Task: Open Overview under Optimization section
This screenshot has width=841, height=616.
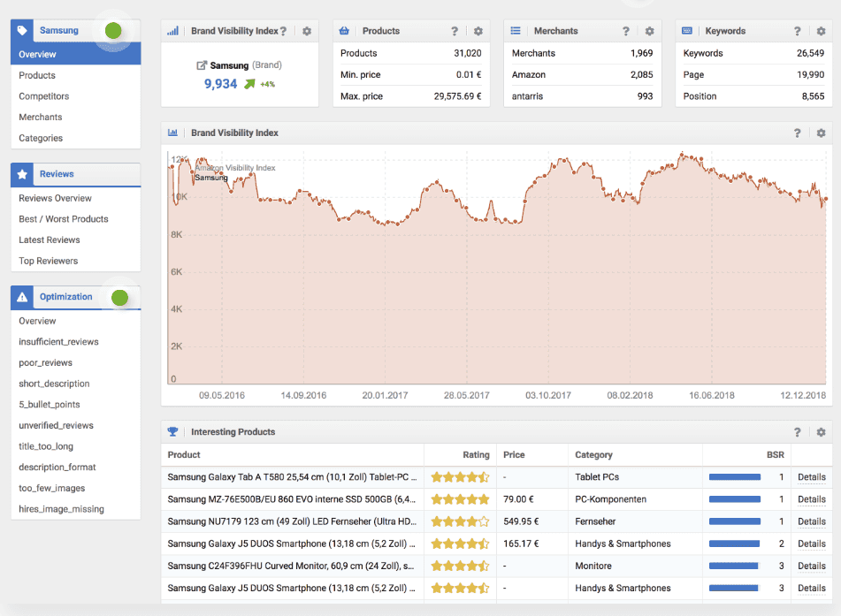Action: (37, 321)
